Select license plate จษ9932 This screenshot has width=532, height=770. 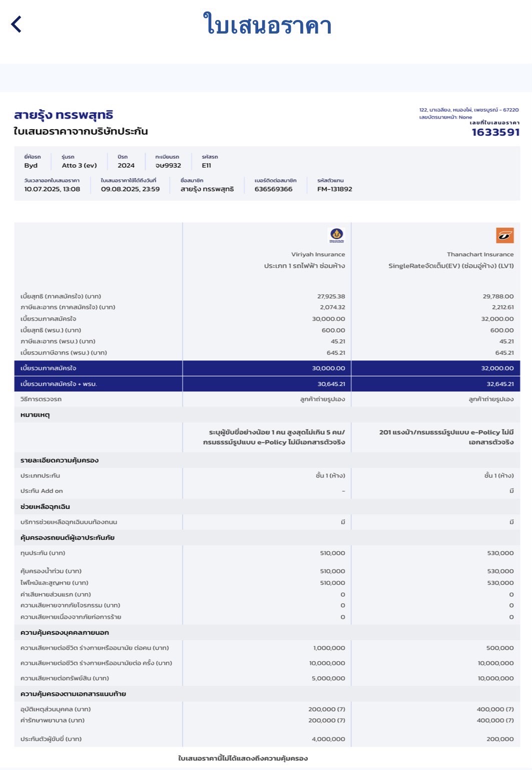[x=168, y=166]
